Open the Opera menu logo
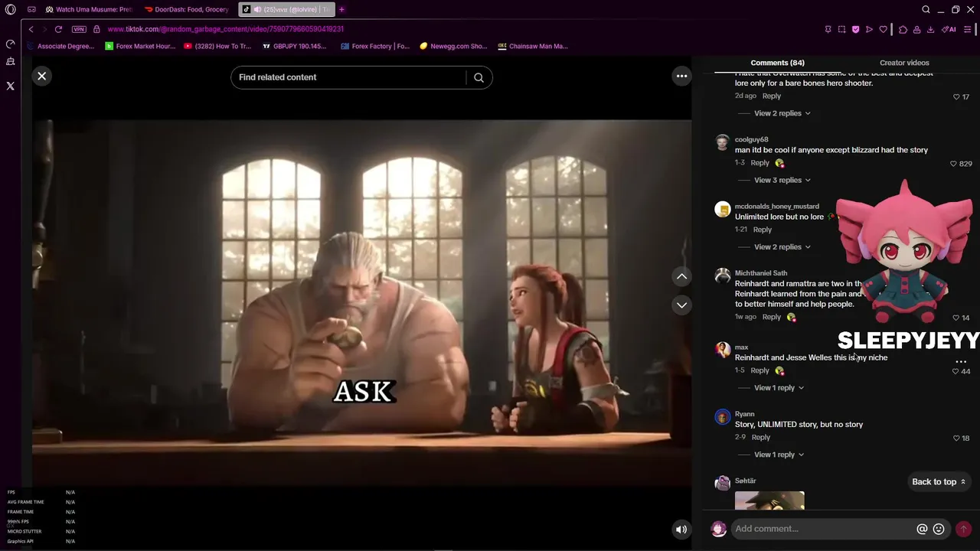 point(10,9)
